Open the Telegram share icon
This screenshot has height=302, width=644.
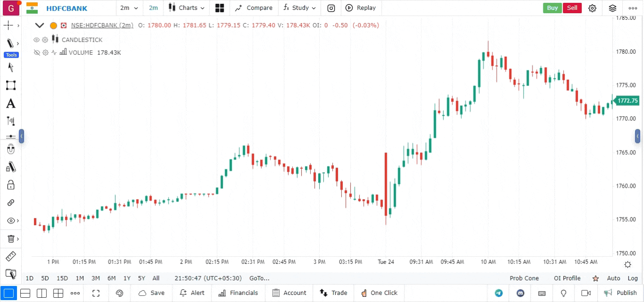[x=499, y=293]
